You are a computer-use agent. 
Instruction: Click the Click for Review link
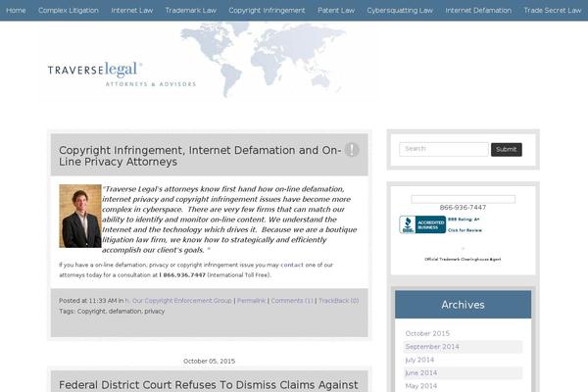coord(465,230)
